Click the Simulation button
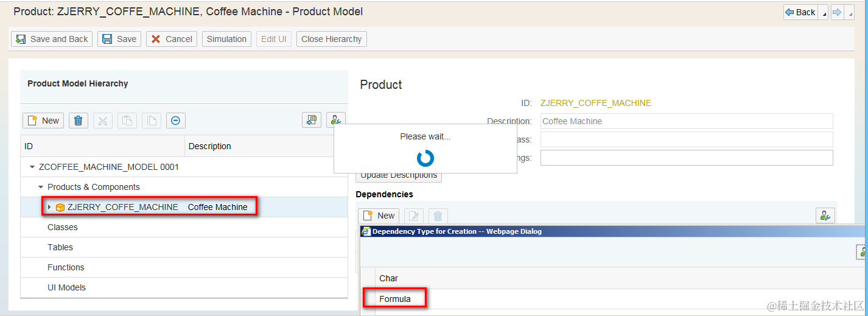 point(226,39)
